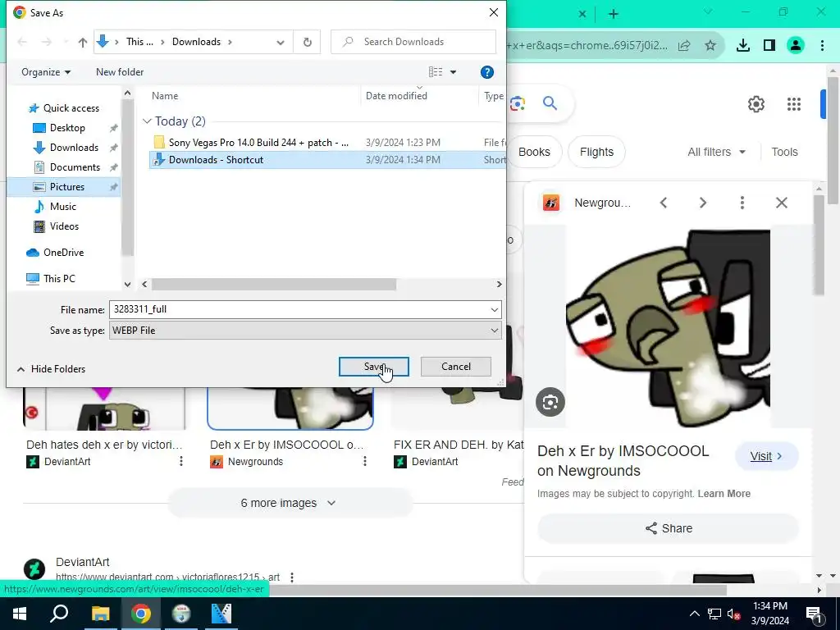Image resolution: width=840 pixels, height=630 pixels.
Task: Open the Save As help question mark
Action: tap(487, 72)
